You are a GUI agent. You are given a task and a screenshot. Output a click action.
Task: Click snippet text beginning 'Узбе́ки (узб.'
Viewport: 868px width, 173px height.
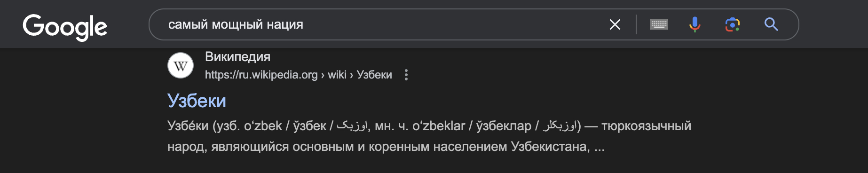[429, 126]
